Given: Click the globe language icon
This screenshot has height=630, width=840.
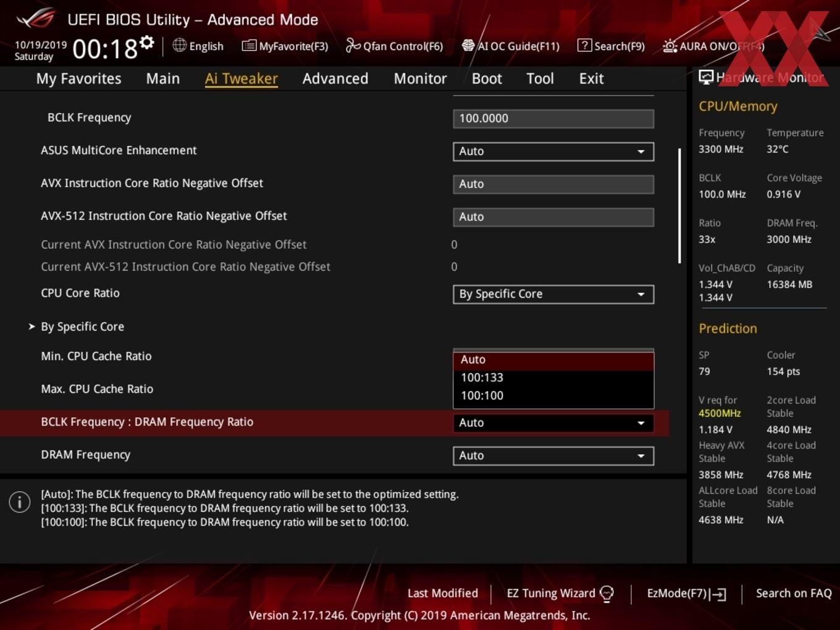Looking at the screenshot, I should 179,45.
